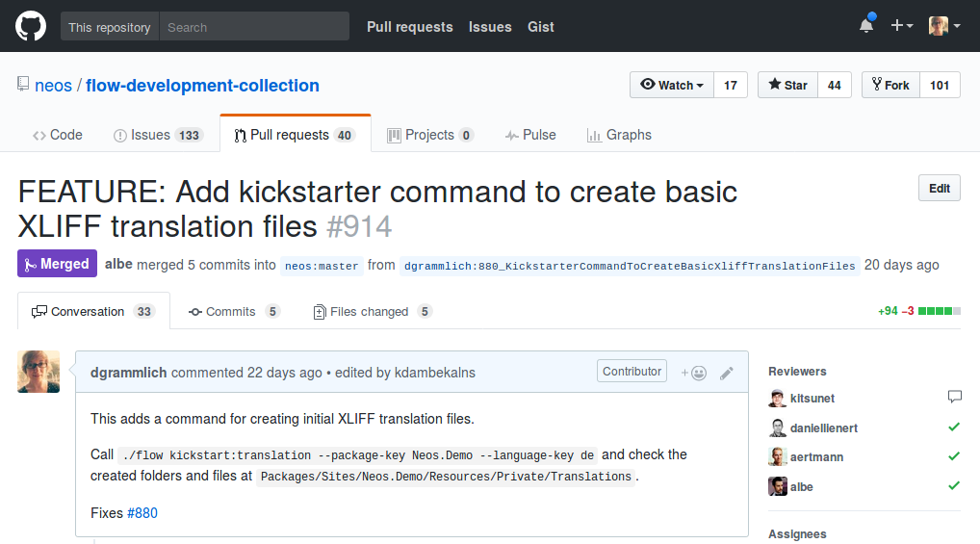Open the Issues tab

tap(158, 135)
